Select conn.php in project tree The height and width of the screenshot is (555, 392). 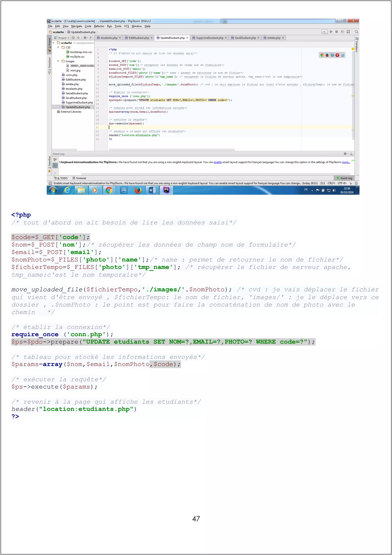click(69, 75)
